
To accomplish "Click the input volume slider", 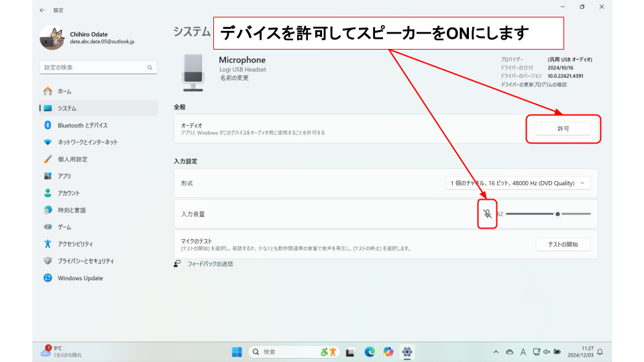I will (x=547, y=214).
